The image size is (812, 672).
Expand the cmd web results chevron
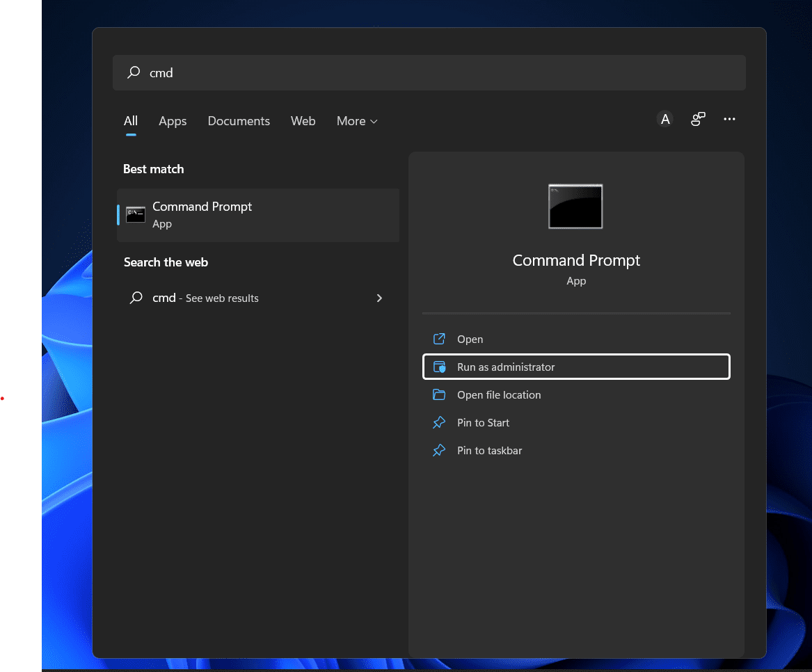(379, 298)
